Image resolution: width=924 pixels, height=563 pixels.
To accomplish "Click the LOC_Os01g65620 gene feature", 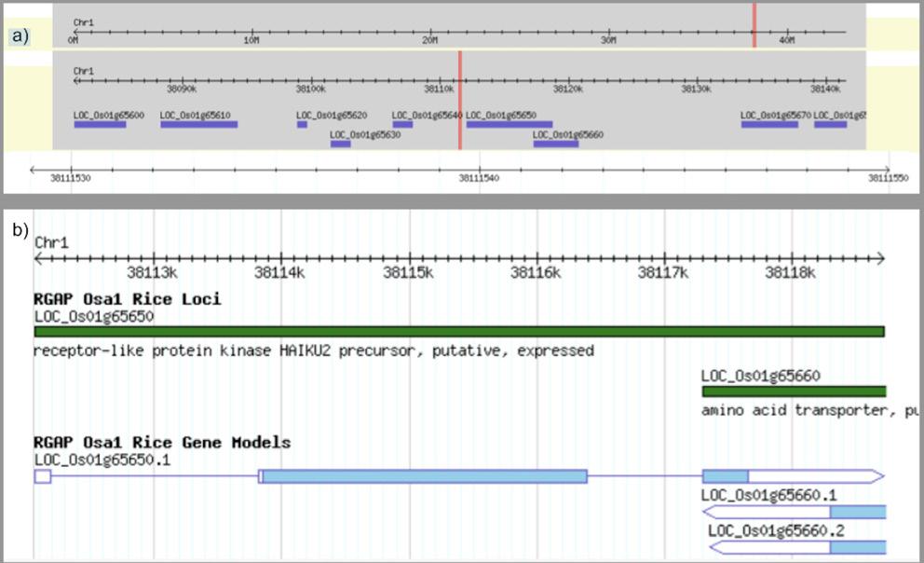I will pos(303,124).
